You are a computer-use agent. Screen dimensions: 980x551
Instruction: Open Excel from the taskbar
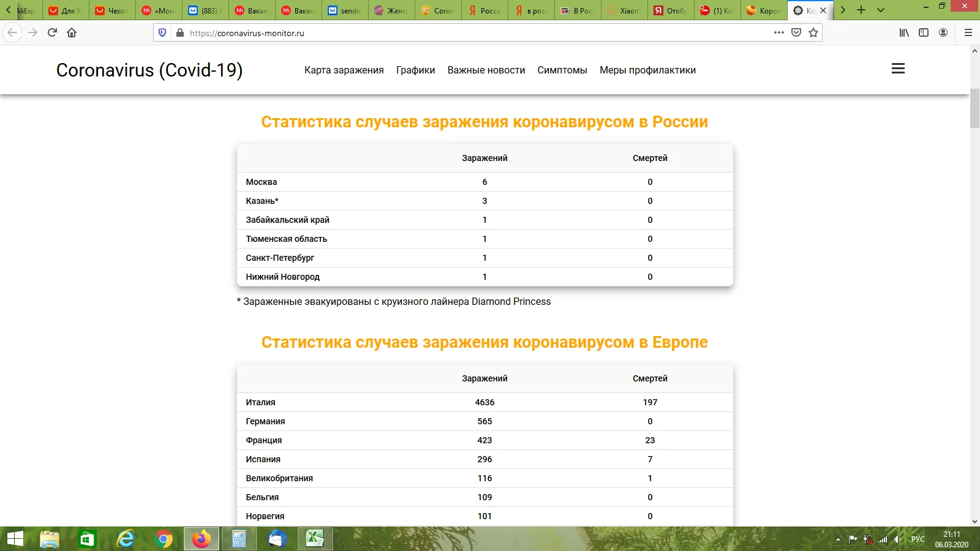point(314,539)
